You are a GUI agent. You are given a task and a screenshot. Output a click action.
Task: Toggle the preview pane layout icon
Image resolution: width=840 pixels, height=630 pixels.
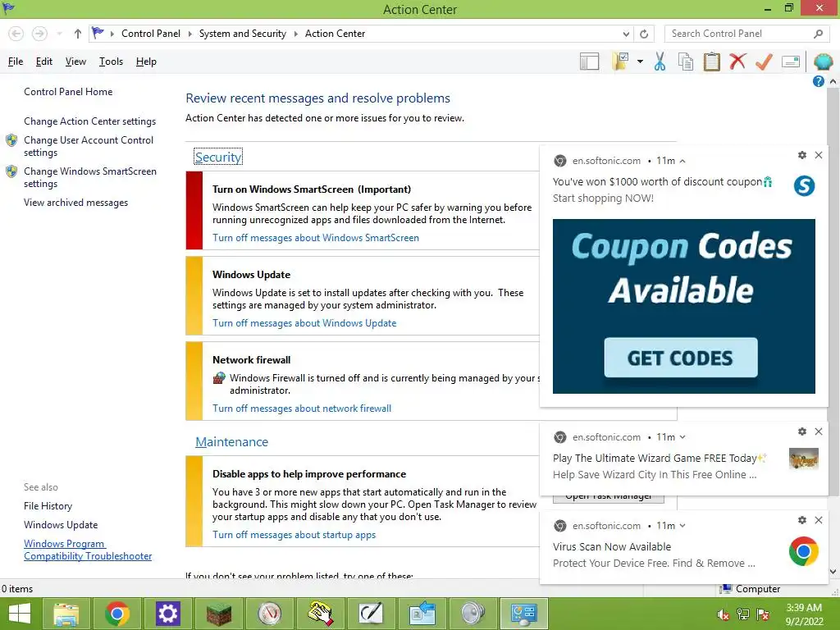click(x=589, y=62)
